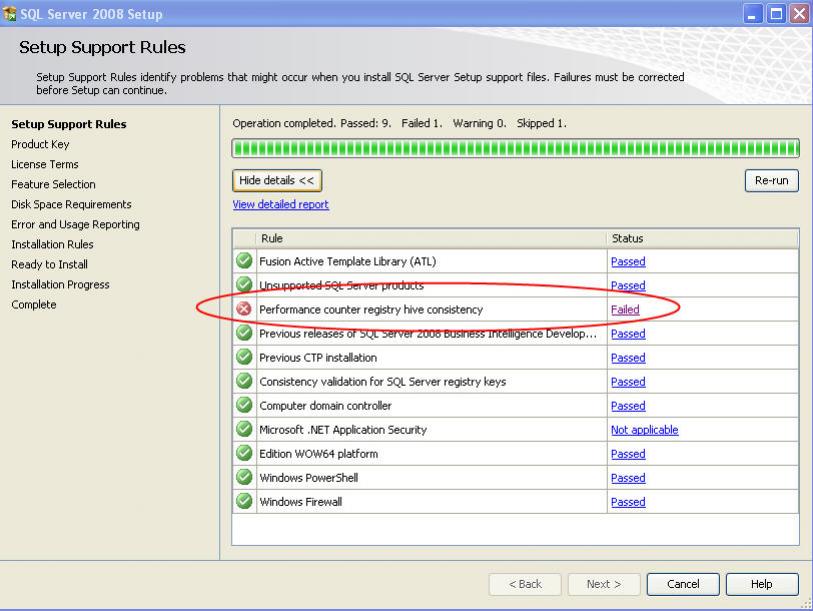
Task: Click the check icon for Consistency validation for SQL Server
Action: [x=244, y=381]
